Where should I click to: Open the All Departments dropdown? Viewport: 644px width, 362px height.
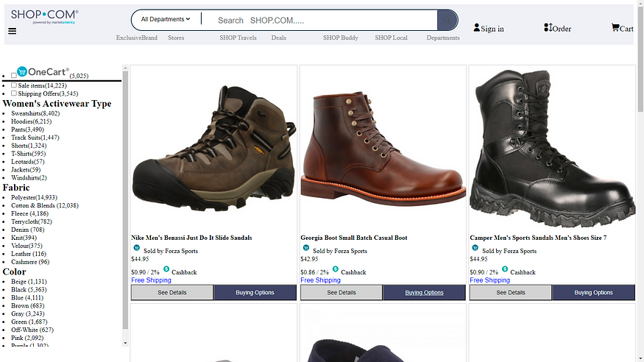(x=166, y=19)
